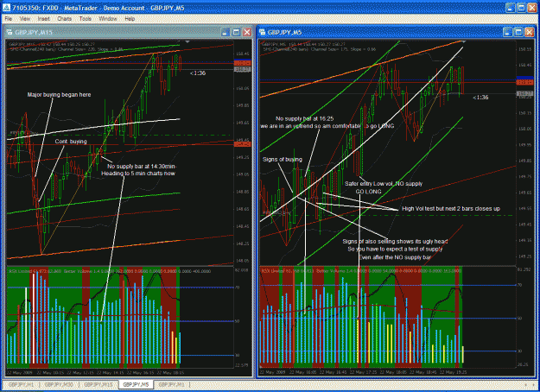540x392 pixels.
Task: Click the chart icon of GBPJPY,M15 window
Action: point(10,32)
